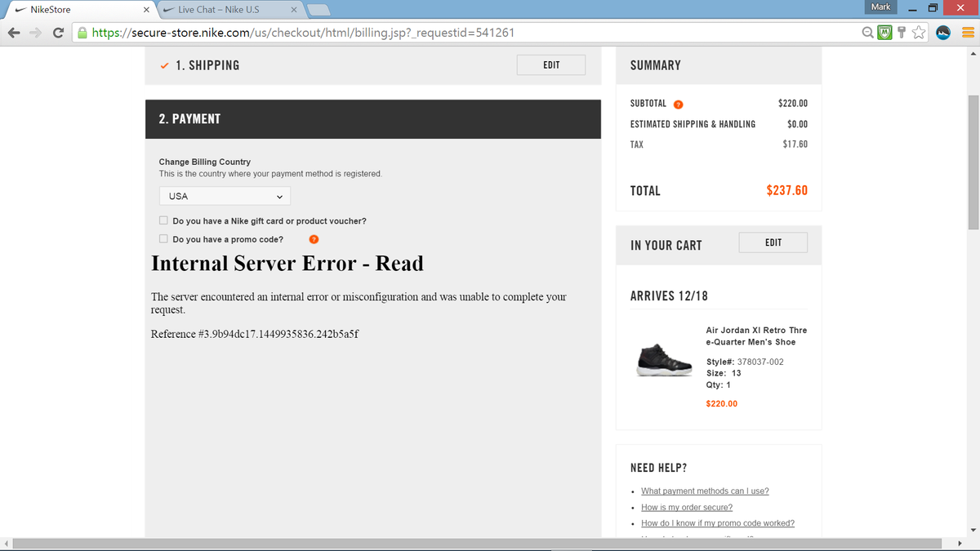The height and width of the screenshot is (551, 980).
Task: Check the promo code checkbox
Action: (163, 239)
